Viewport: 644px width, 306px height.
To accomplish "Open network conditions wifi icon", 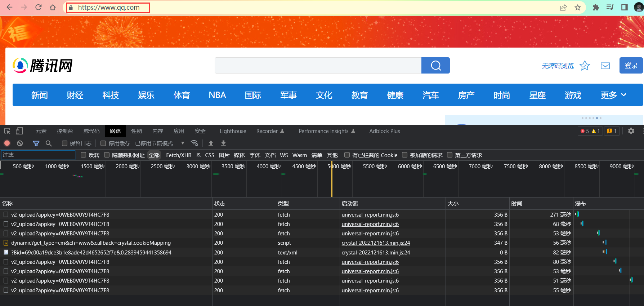I will 194,143.
